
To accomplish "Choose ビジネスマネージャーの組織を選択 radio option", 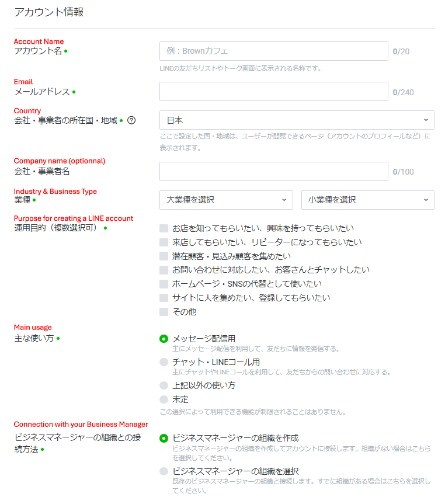I will pyautogui.click(x=164, y=471).
